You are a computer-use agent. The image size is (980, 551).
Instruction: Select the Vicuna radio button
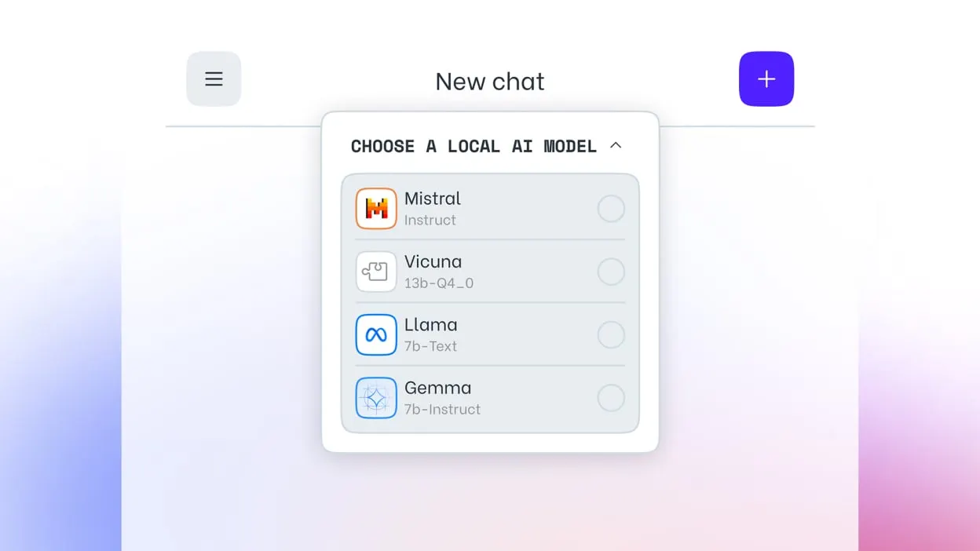[611, 272]
